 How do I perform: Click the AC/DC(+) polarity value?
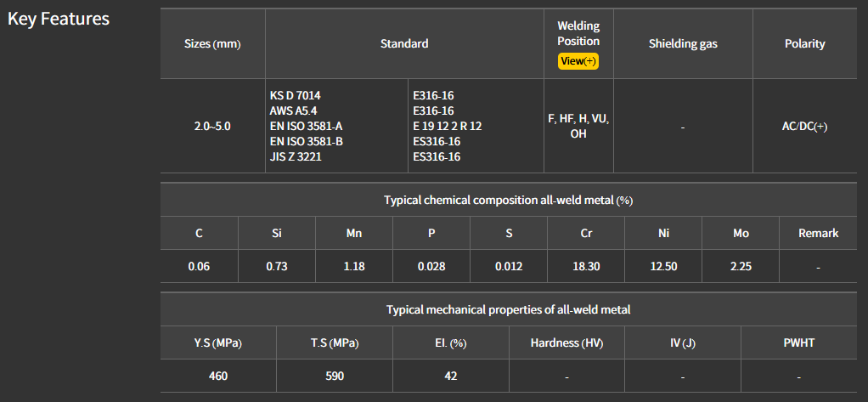coord(804,126)
